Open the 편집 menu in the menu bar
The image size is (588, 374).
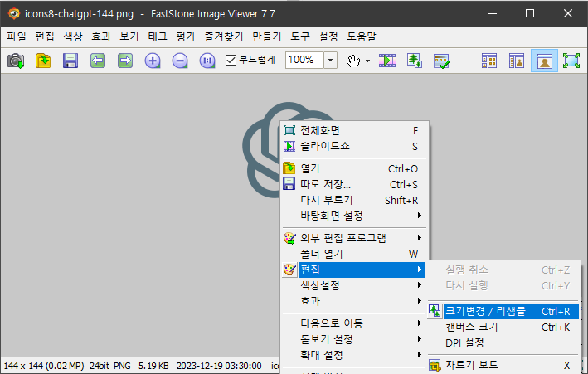click(x=45, y=36)
